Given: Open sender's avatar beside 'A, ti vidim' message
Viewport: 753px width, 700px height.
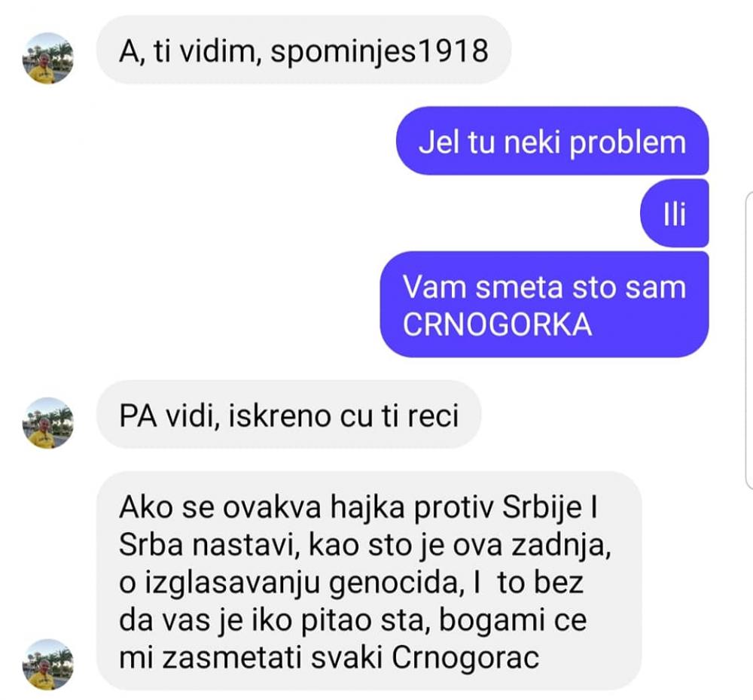Looking at the screenshot, I should [48, 58].
